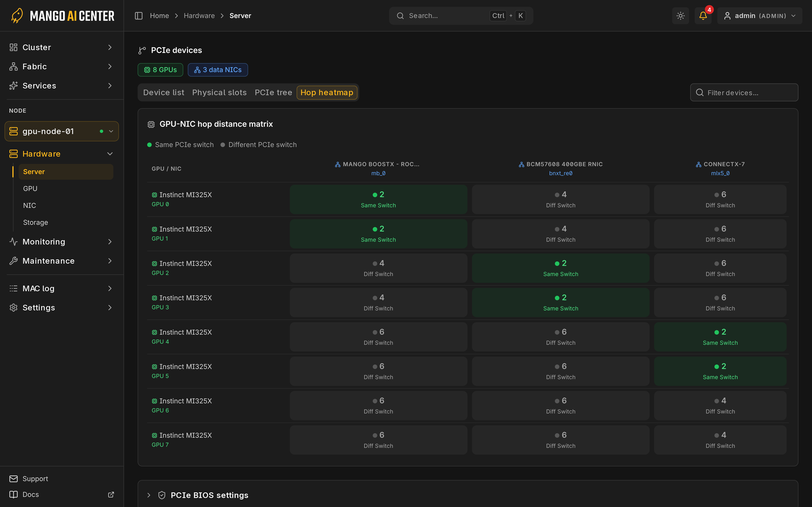Viewport: 812px width, 507px height.
Task: Expand PCIe BIOS settings section
Action: [149, 495]
